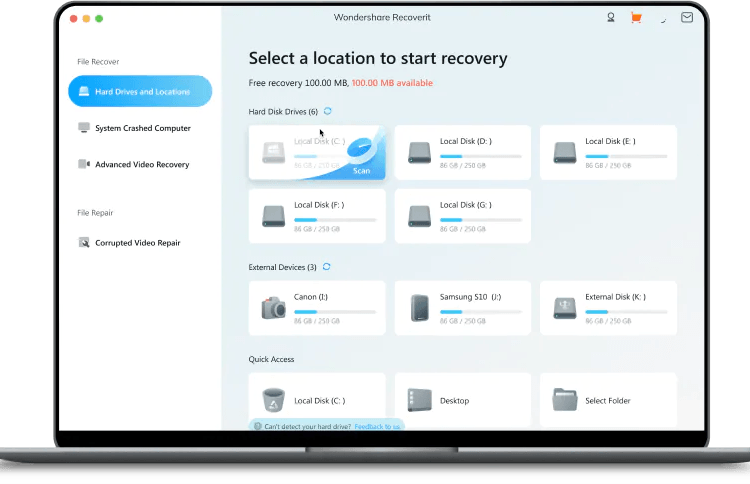Refresh the External Devices list
The width and height of the screenshot is (750, 484).
327,267
